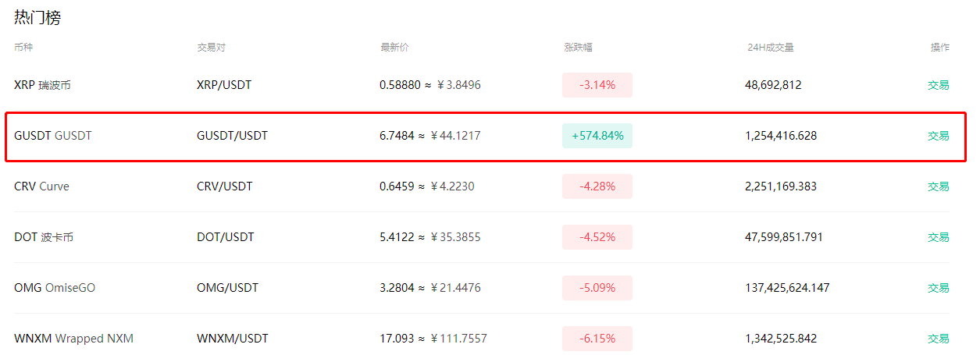Open 交易 for CRV Curve
Screen dimensions: 980x355
point(938,186)
